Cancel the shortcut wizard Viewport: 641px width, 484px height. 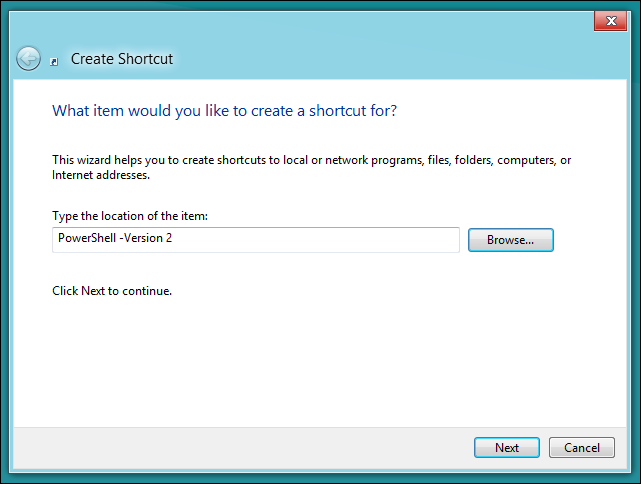click(x=581, y=447)
